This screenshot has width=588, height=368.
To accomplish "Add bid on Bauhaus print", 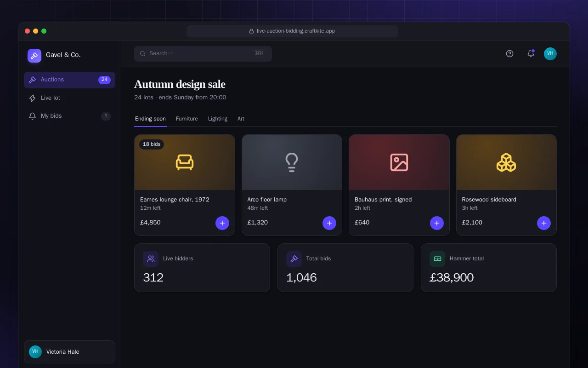I will pyautogui.click(x=437, y=223).
